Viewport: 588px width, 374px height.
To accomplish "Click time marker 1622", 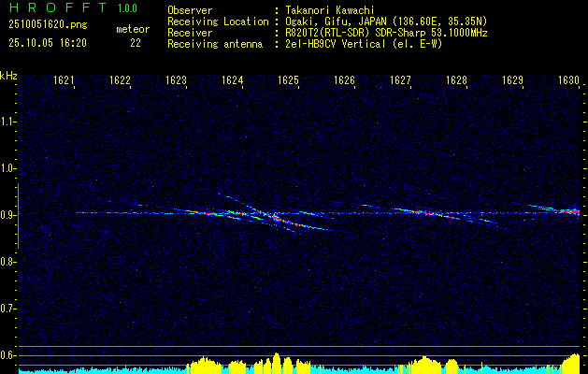I will coord(120,80).
